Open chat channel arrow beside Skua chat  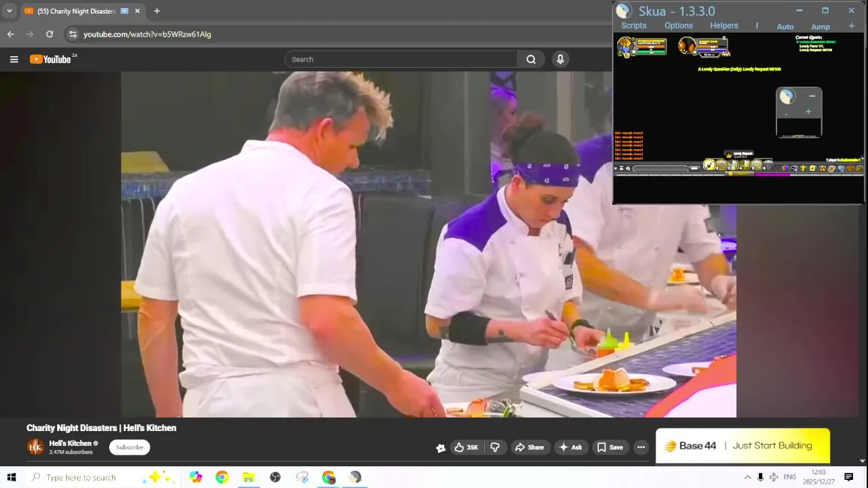point(616,168)
